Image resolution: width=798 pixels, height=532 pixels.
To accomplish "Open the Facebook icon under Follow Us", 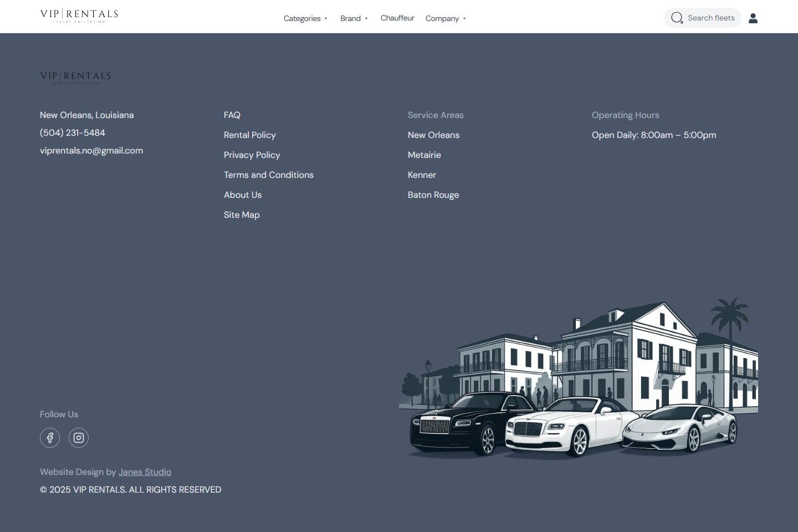I will click(50, 438).
